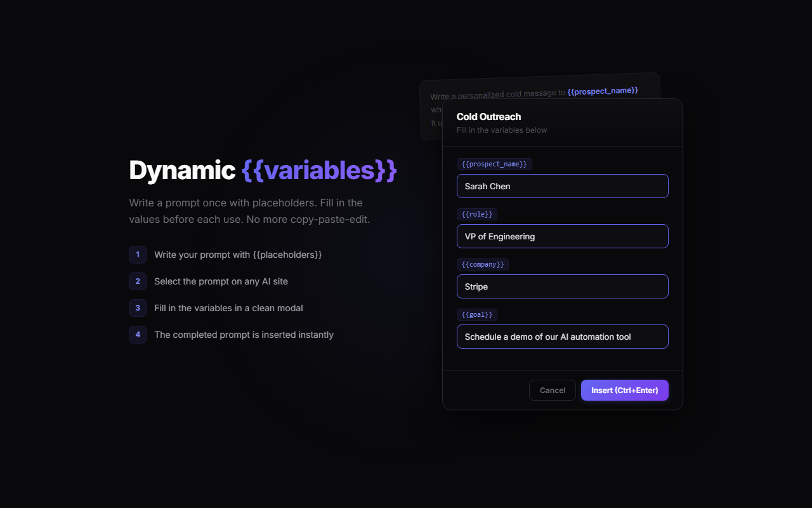Image resolution: width=812 pixels, height=508 pixels.
Task: Click the Insert (Ctrl+Enter) button
Action: [625, 390]
